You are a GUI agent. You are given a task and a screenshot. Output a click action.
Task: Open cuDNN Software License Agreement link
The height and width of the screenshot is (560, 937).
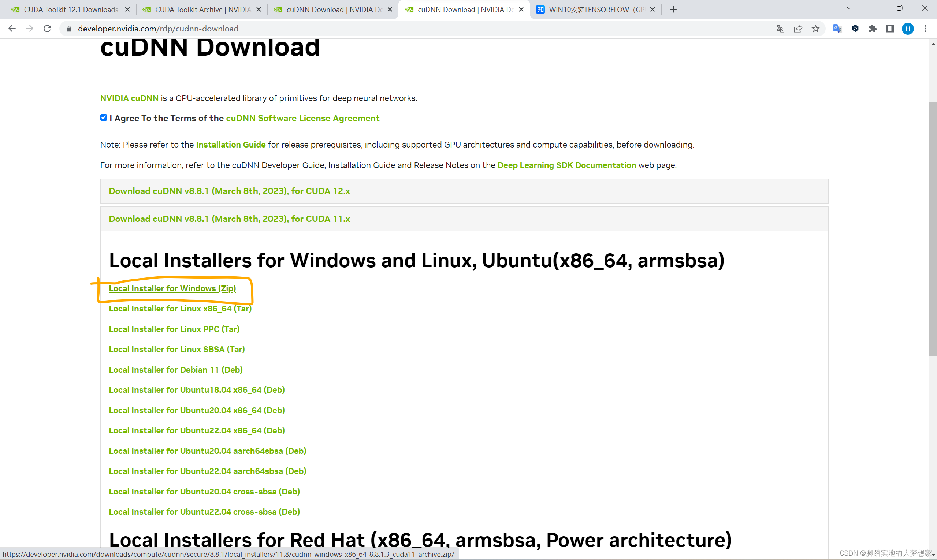[302, 118]
